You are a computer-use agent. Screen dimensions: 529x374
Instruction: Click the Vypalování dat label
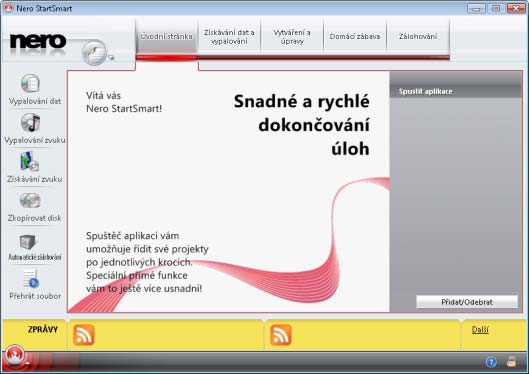click(x=35, y=101)
